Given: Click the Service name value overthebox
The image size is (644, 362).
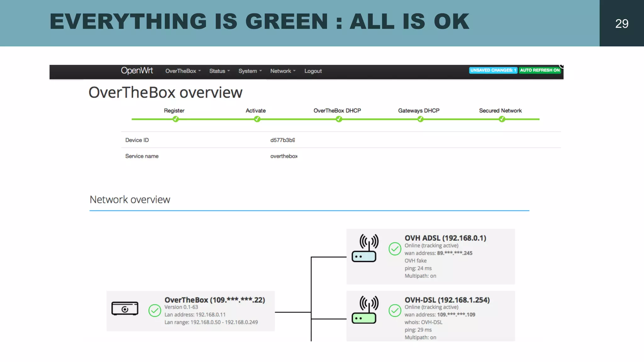Looking at the screenshot, I should (284, 156).
